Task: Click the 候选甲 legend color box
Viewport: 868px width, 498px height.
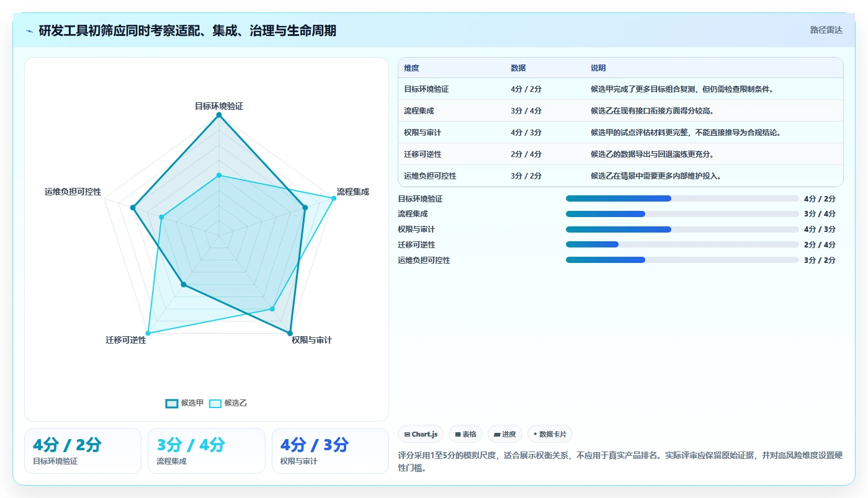Action: tap(172, 403)
